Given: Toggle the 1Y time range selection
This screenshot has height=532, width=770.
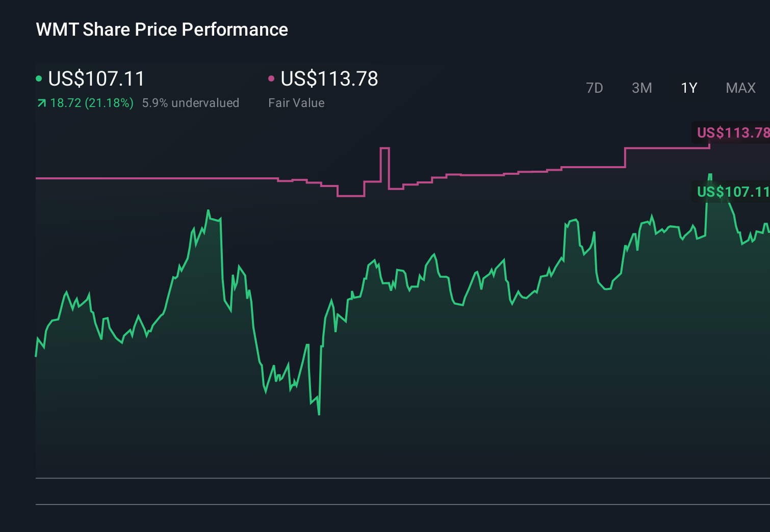Looking at the screenshot, I should tap(689, 88).
